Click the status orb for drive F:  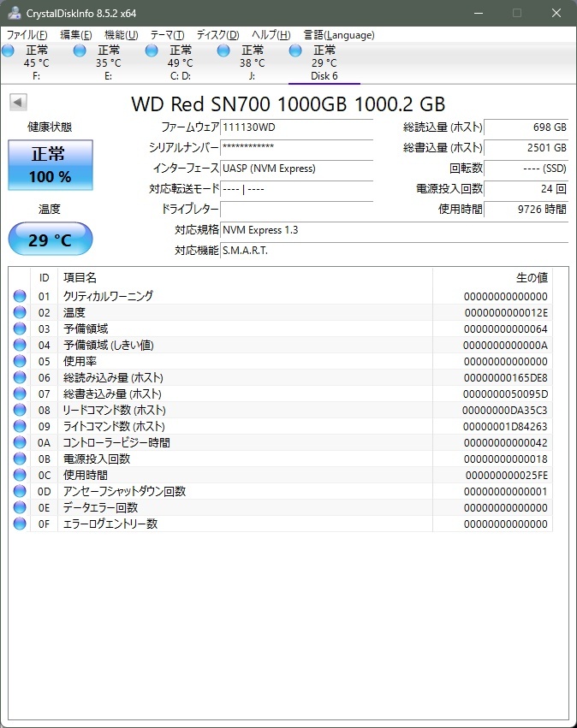(8, 50)
